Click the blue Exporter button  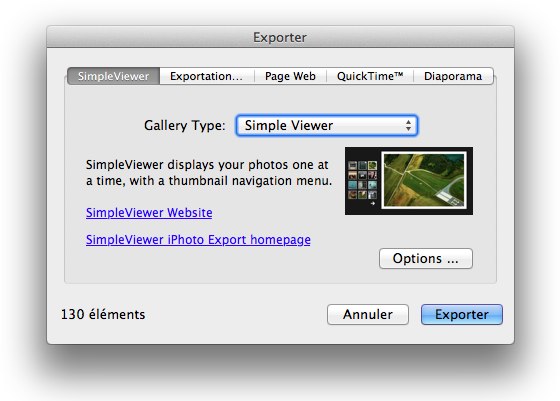pos(462,314)
